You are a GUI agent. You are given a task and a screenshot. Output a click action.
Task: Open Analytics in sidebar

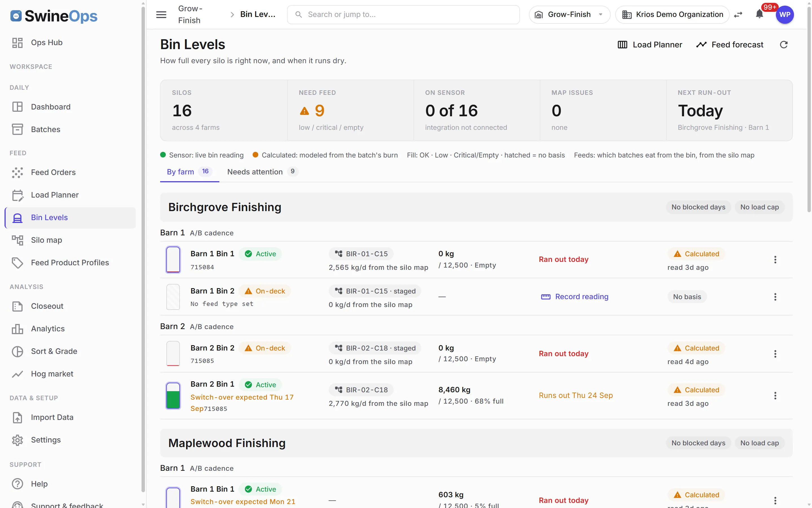(x=70, y=329)
